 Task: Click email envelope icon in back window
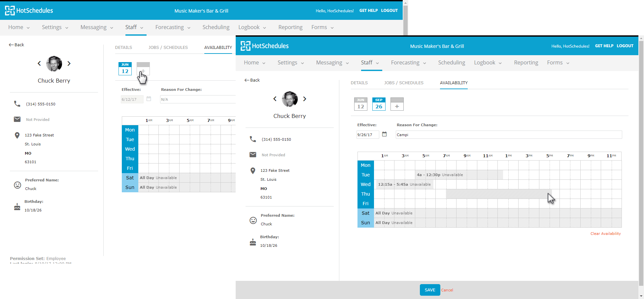[x=17, y=119]
